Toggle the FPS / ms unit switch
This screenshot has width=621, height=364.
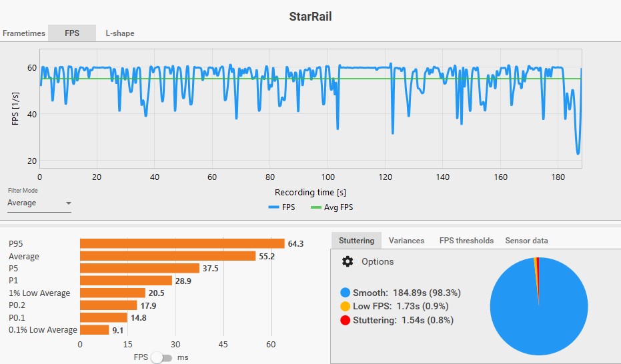162,358
